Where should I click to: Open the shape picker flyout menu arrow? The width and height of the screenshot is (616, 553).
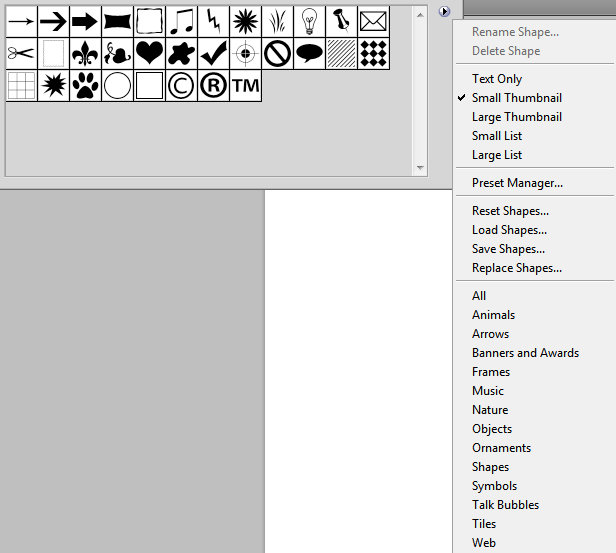[x=444, y=11]
